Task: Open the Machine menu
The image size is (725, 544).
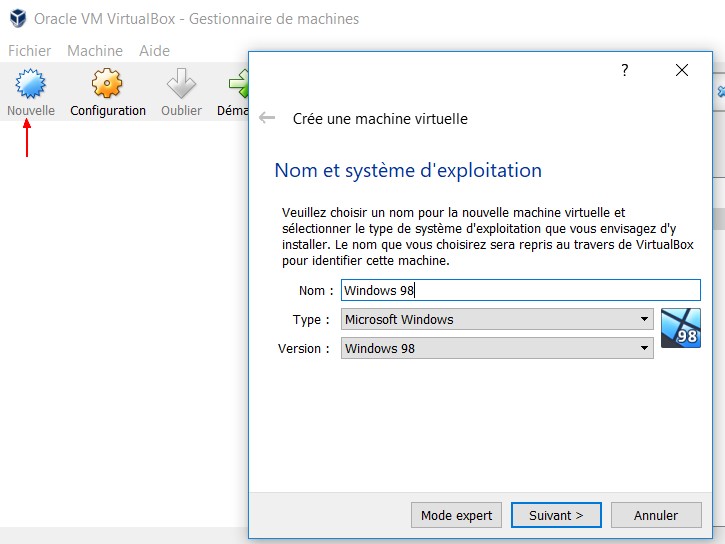Action: [x=95, y=50]
